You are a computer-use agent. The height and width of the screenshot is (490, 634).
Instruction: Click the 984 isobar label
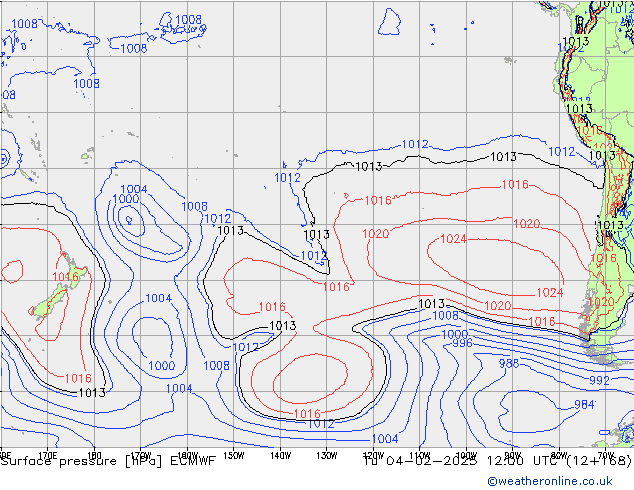[x=584, y=405]
